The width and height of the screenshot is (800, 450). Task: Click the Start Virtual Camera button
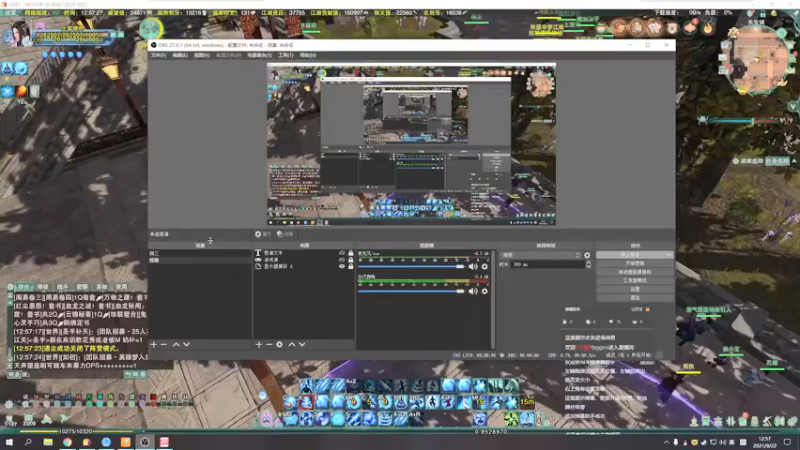pyautogui.click(x=635, y=272)
